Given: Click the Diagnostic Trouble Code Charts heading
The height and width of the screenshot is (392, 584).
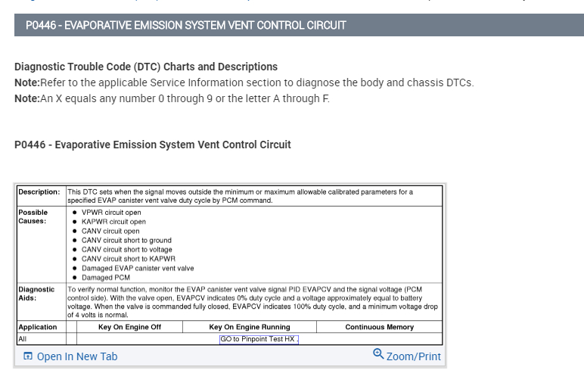Looking at the screenshot, I should click(x=146, y=67).
